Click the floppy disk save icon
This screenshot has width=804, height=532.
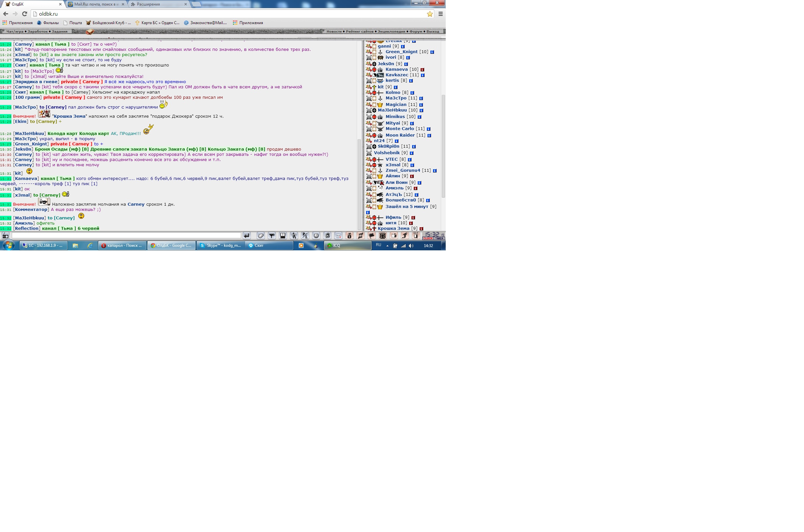pos(283,235)
